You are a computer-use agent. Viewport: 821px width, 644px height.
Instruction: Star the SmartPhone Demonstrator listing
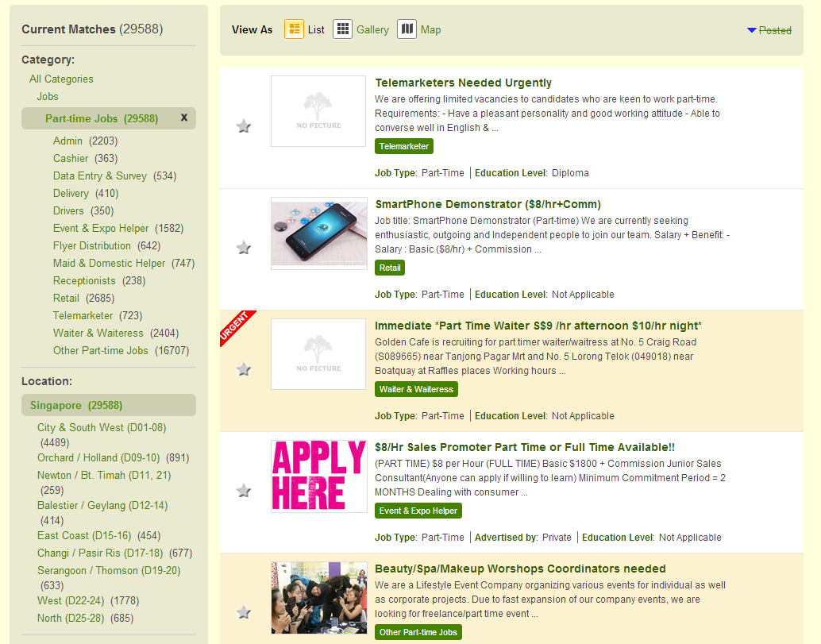(x=244, y=248)
